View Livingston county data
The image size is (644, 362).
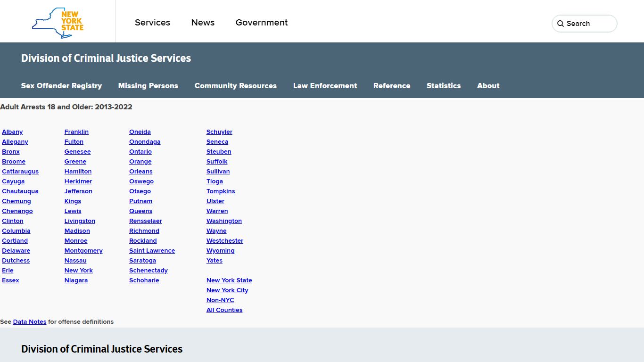click(x=80, y=221)
